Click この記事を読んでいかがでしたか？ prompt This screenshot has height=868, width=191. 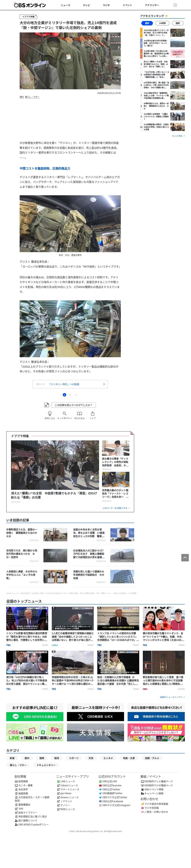coord(74,405)
